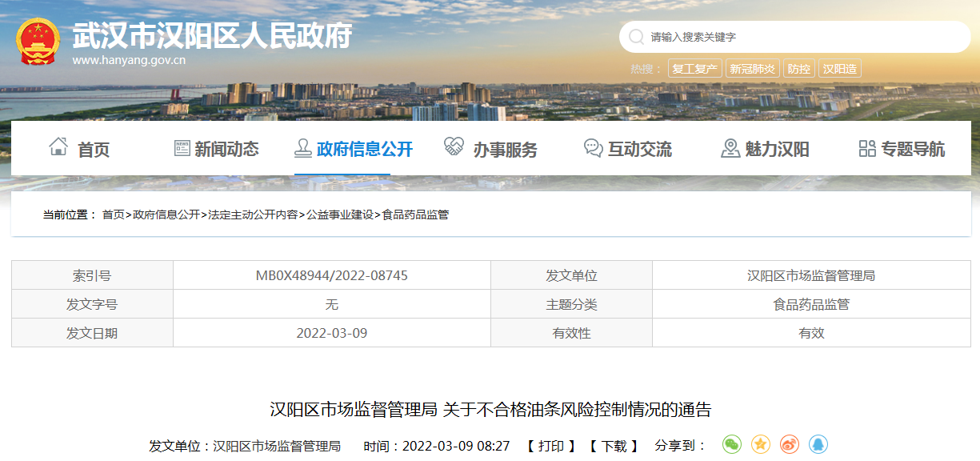Image resolution: width=980 pixels, height=461 pixels.
Task: Click the location pin Hanyang icon
Action: tap(730, 148)
